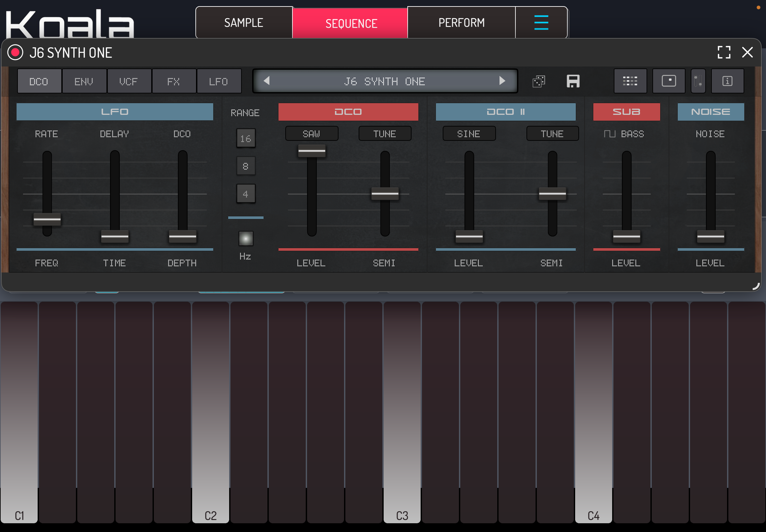This screenshot has width=766, height=532.
Task: Go to the previous preset with left arrow
Action: point(266,81)
